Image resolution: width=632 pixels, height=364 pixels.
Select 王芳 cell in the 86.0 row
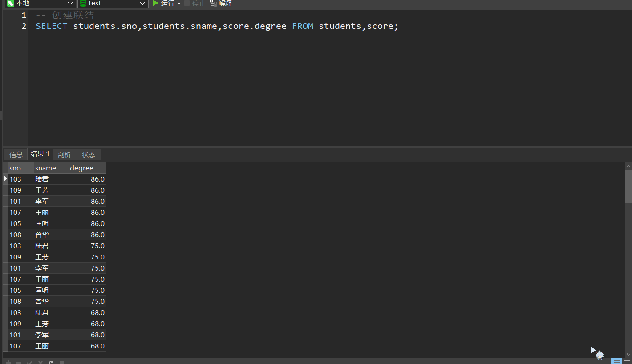click(x=51, y=190)
